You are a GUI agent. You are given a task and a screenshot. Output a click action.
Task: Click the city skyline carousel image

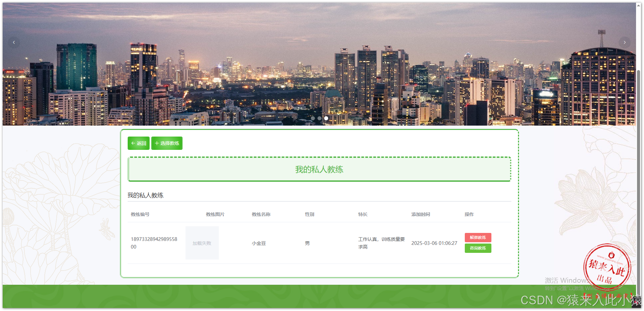(319, 64)
